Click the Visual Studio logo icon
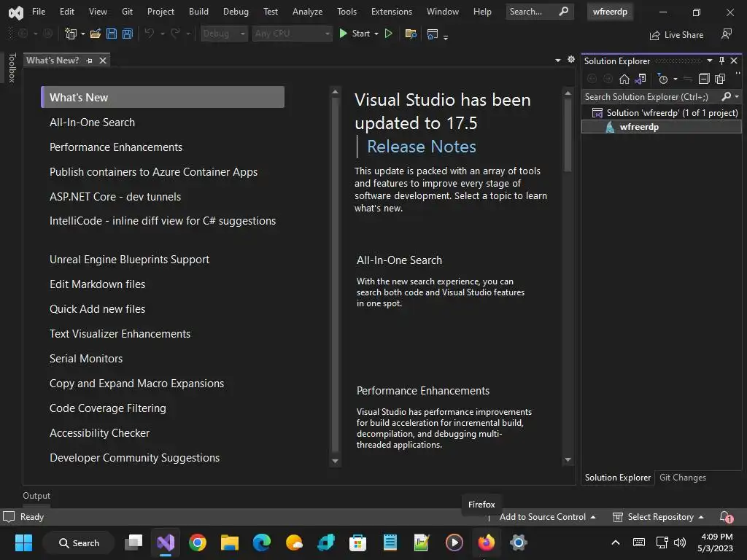The width and height of the screenshot is (747, 560). tap(16, 12)
